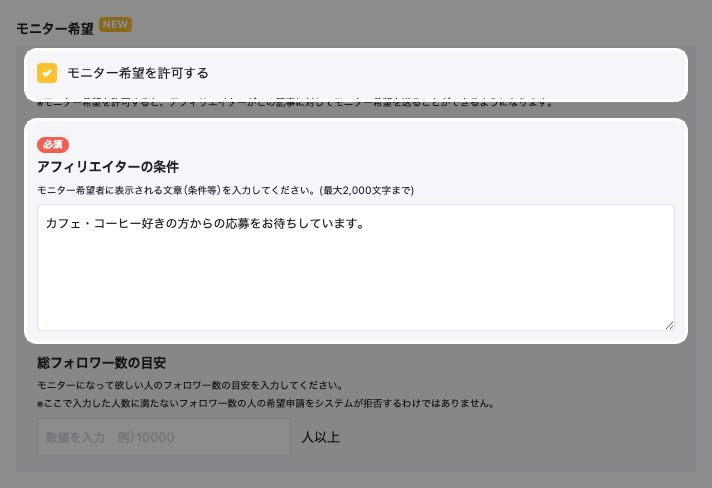
Task: Click the follower count input field
Action: coord(164,437)
